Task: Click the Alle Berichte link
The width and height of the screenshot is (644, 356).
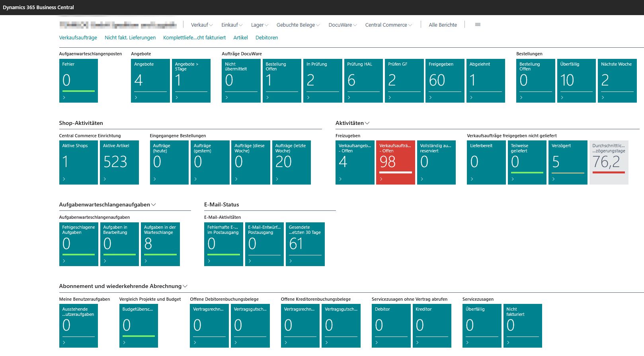Action: click(x=443, y=25)
